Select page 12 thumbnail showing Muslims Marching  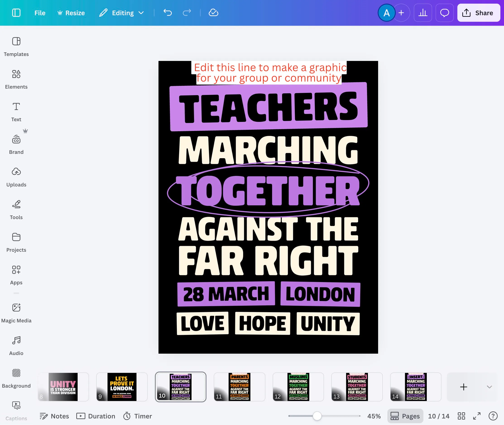tap(298, 387)
